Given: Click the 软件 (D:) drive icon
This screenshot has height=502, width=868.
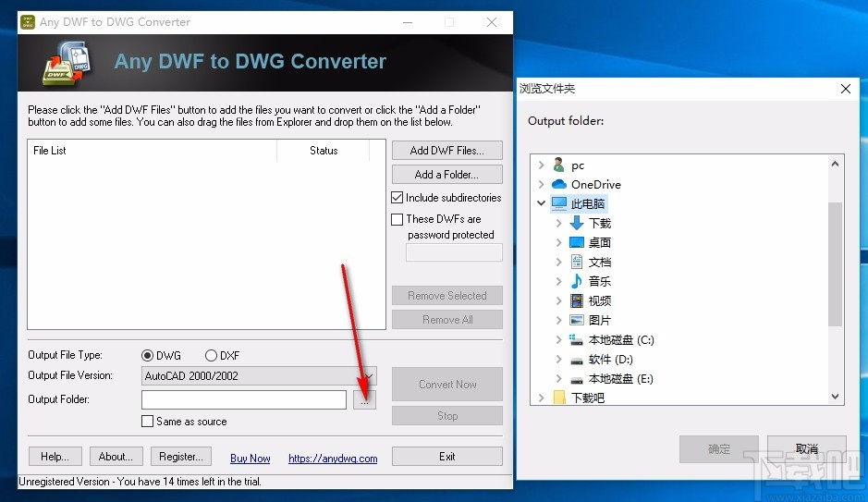Looking at the screenshot, I should pos(577,361).
